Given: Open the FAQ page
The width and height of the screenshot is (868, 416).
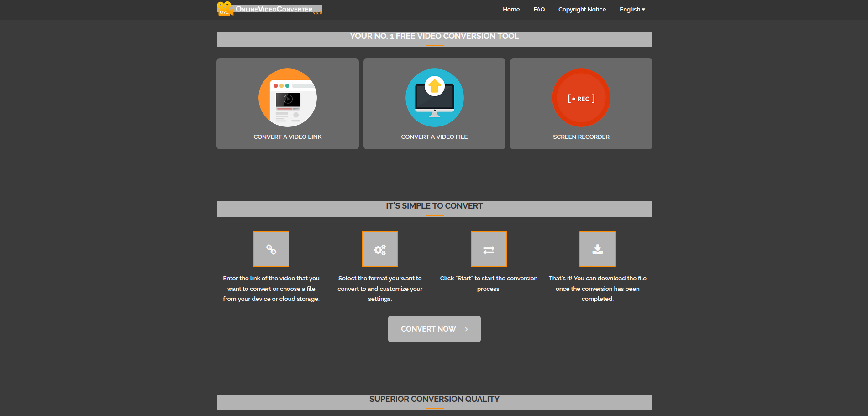Looking at the screenshot, I should (x=539, y=9).
